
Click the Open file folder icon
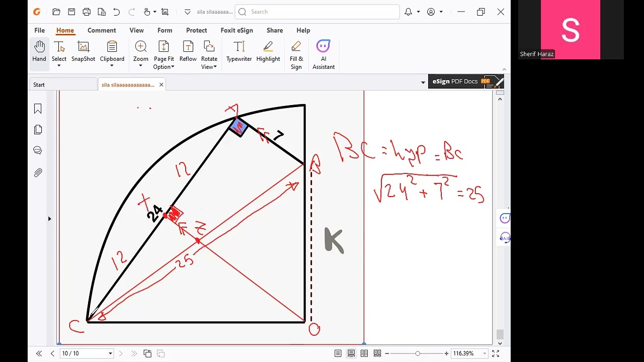tap(56, 12)
